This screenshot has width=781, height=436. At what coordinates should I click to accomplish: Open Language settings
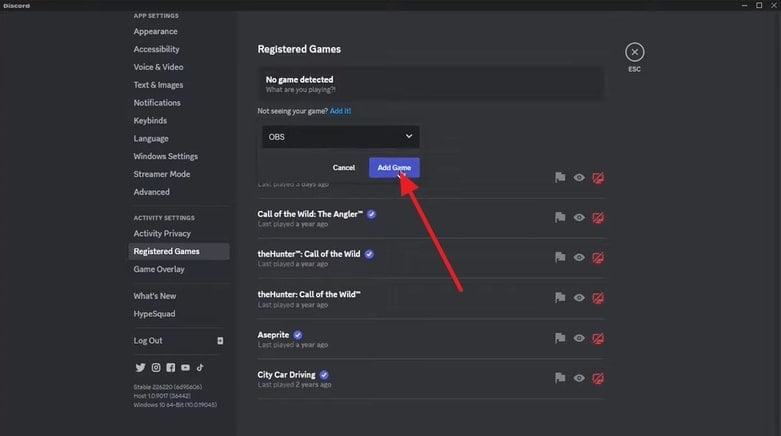[151, 139]
